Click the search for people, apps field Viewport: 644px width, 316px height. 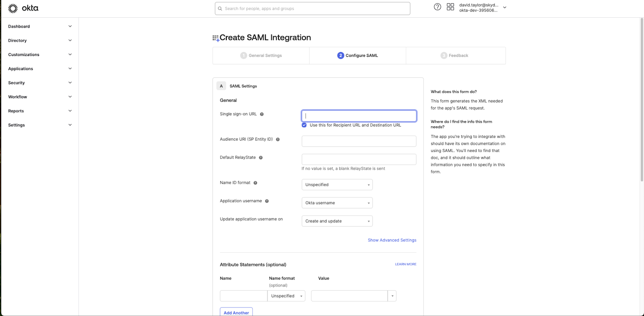[312, 8]
